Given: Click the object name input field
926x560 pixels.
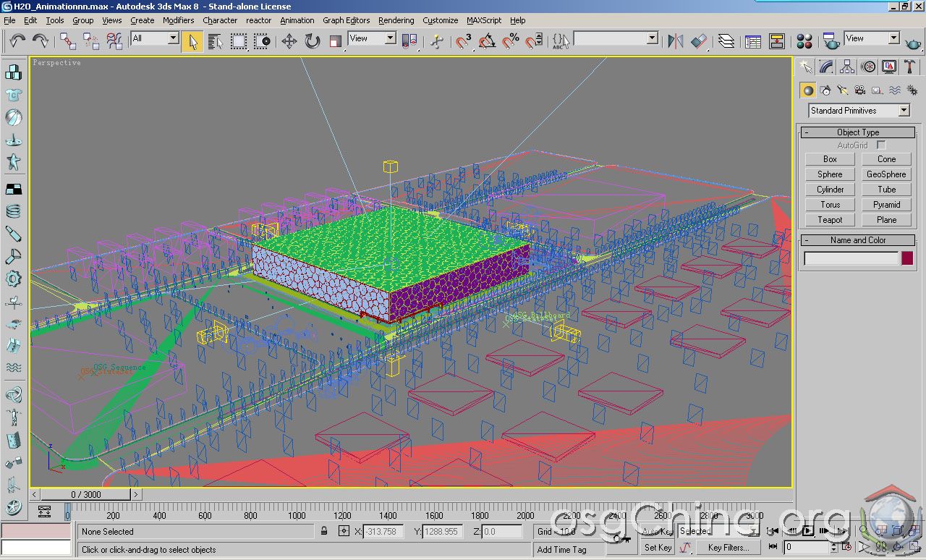Looking at the screenshot, I should pyautogui.click(x=851, y=258).
